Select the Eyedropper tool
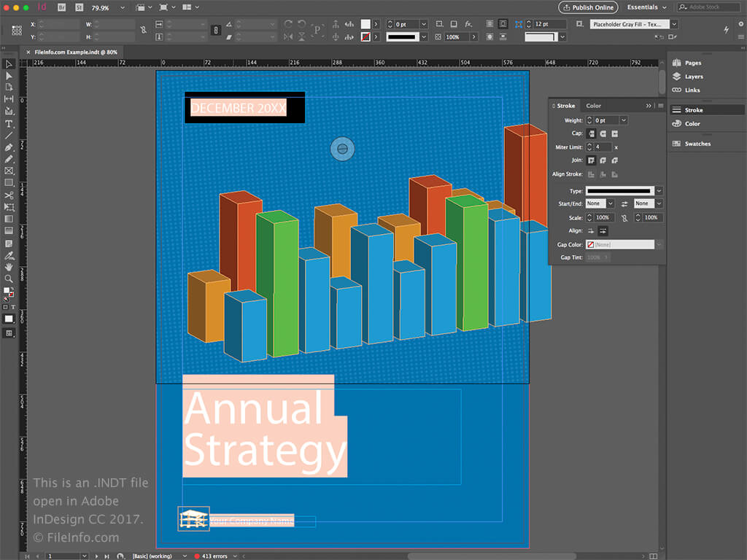The height and width of the screenshot is (560, 747). 9,256
